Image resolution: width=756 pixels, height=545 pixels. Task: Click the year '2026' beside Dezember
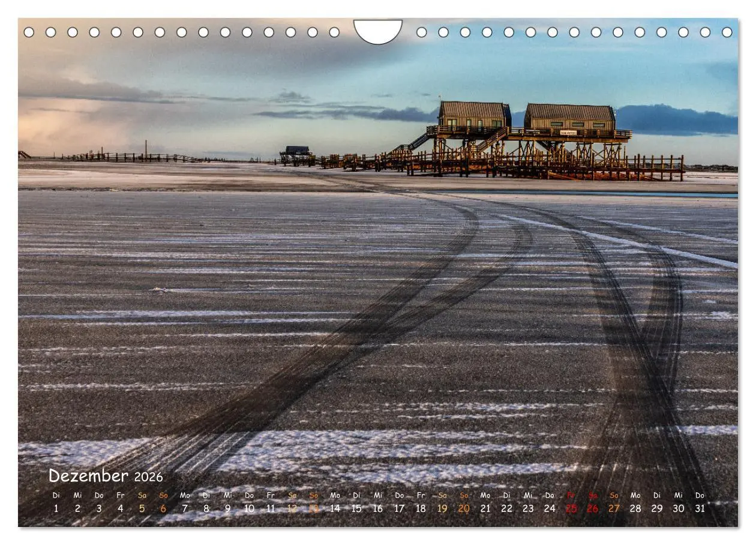pyautogui.click(x=148, y=477)
